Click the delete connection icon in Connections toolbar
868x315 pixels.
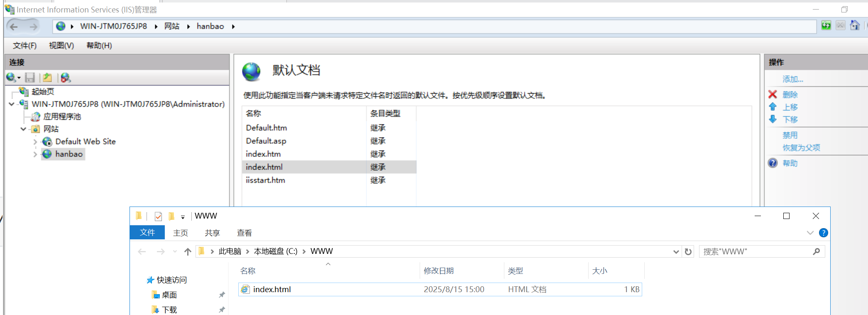(66, 77)
